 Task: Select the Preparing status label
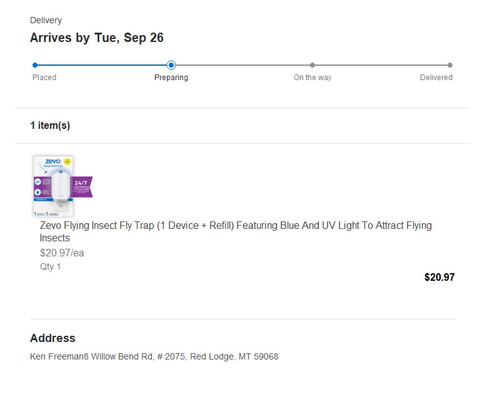point(171,77)
